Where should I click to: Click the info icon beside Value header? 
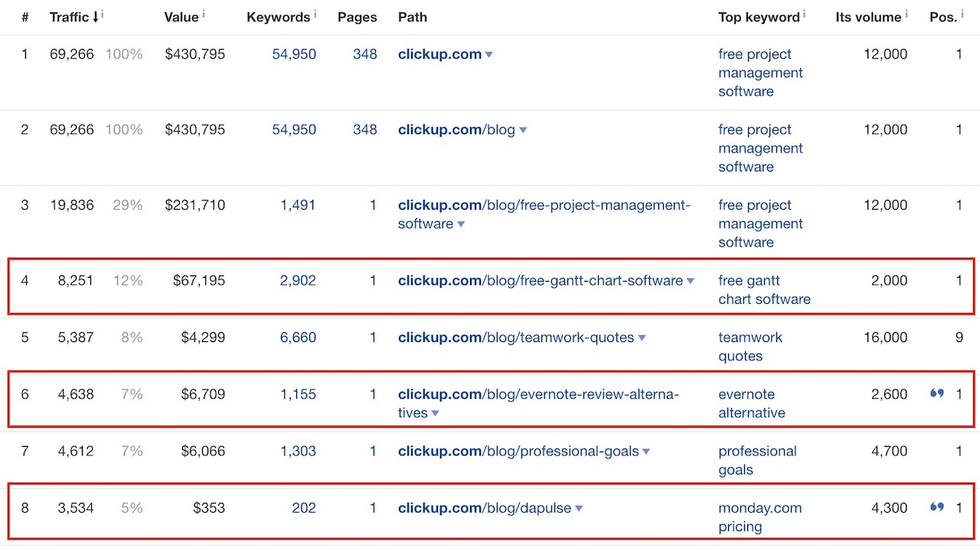(x=204, y=14)
